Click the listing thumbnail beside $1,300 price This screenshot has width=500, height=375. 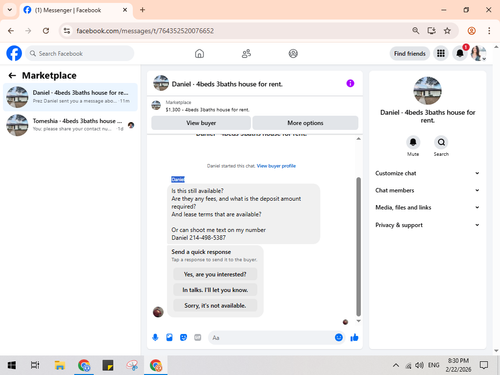pos(156,105)
